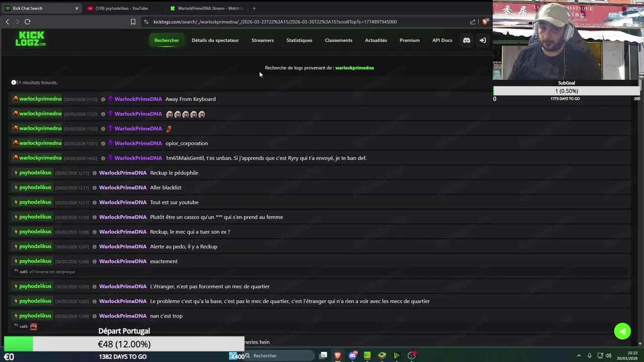
Task: Click channel 'warlockprimedna' in 'opior_corporation' row
Action: tap(40, 143)
